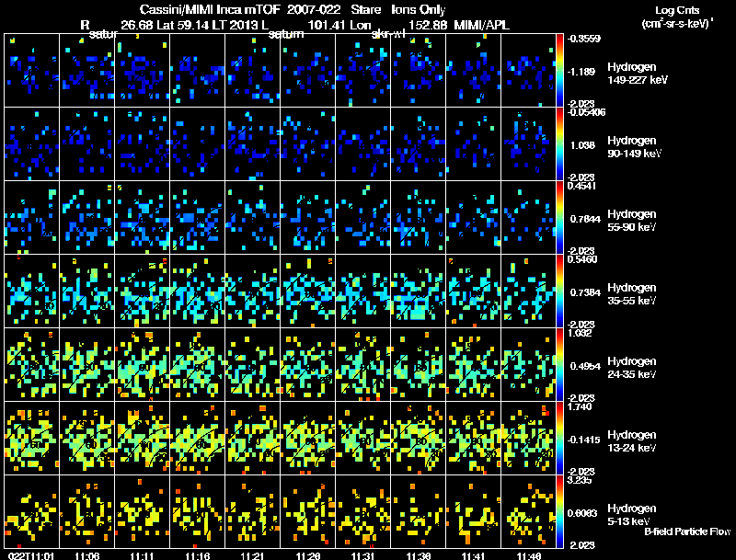Select the 55-90 keV panel at 11:16
Viewport: 736px width, 560px height.
pyautogui.click(x=197, y=218)
